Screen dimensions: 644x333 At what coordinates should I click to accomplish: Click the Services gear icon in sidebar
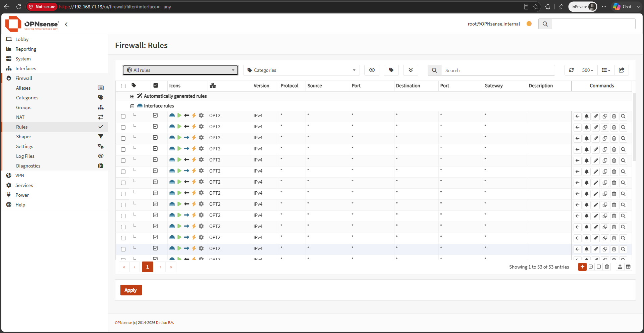click(x=9, y=185)
